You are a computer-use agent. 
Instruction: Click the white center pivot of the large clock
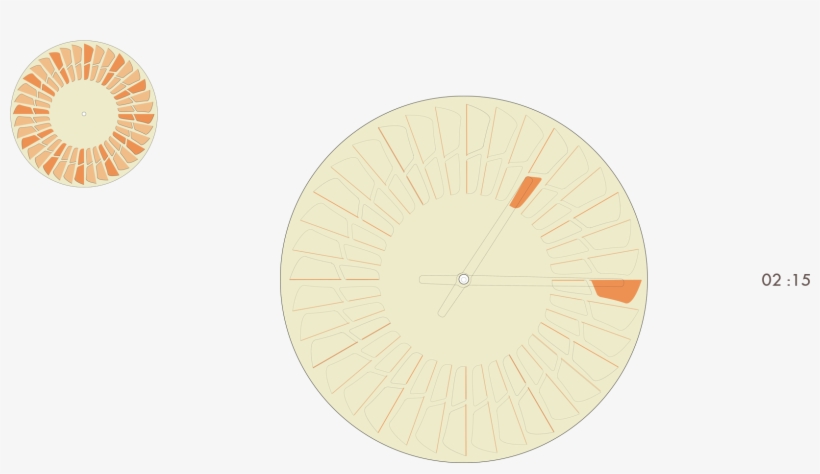(463, 279)
